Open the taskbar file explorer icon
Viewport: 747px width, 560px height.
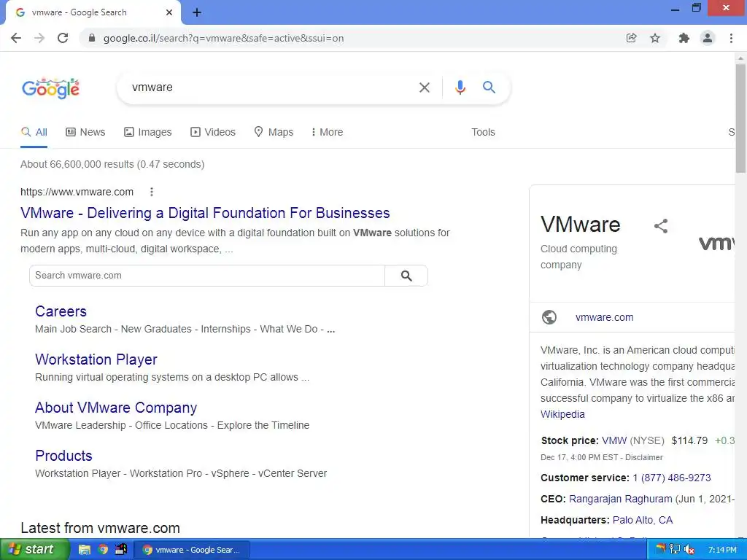85,550
